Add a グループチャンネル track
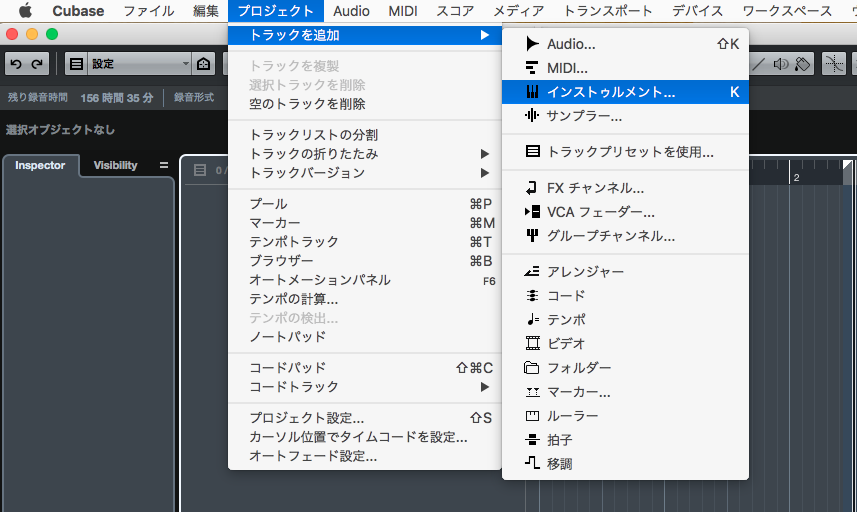Image resolution: width=857 pixels, height=512 pixels. tap(625, 236)
